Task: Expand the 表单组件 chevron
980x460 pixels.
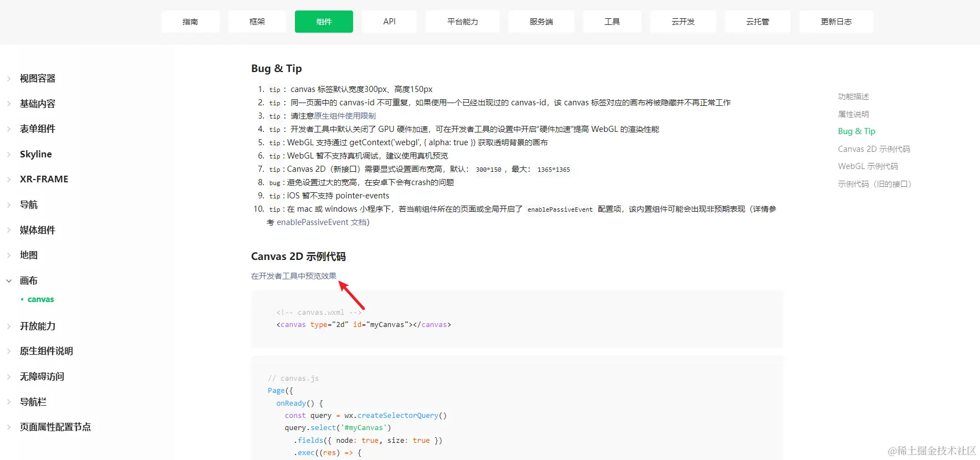Action: point(9,129)
